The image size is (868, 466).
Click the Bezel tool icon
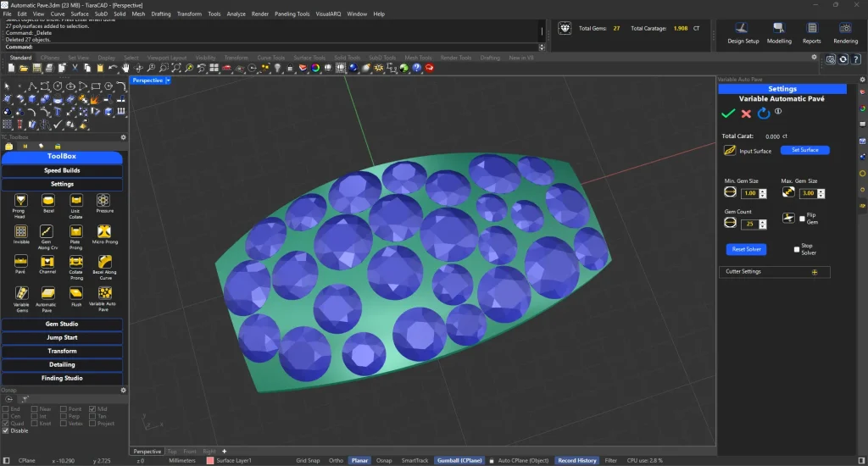click(x=48, y=201)
